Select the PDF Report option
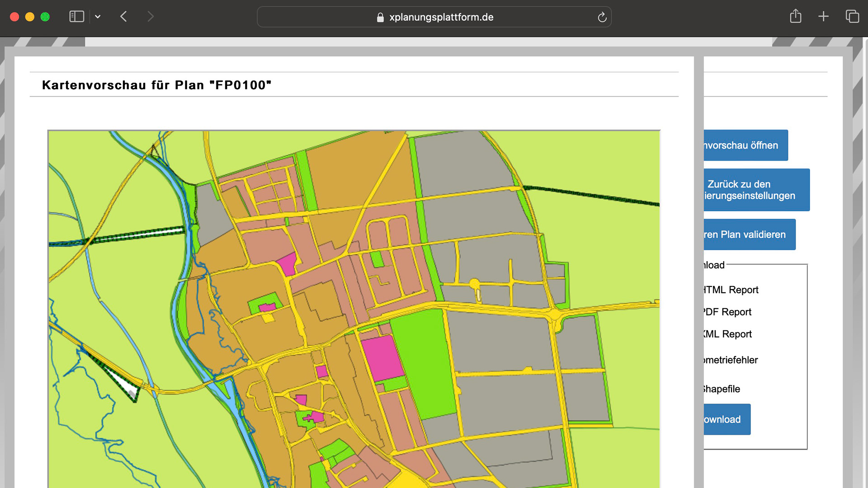Viewport: 868px width, 488px height. coord(727,312)
